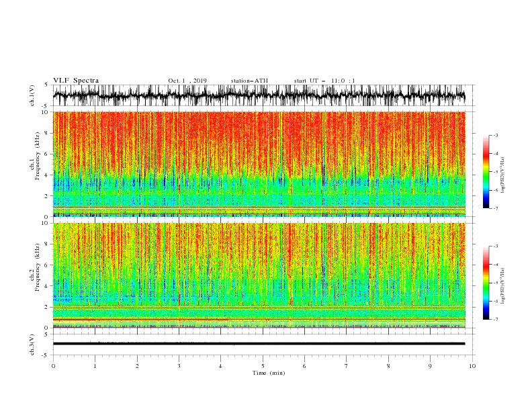Click the '-7' tick on the lower colorbar
Screen dimensions: 532x411
point(495,319)
